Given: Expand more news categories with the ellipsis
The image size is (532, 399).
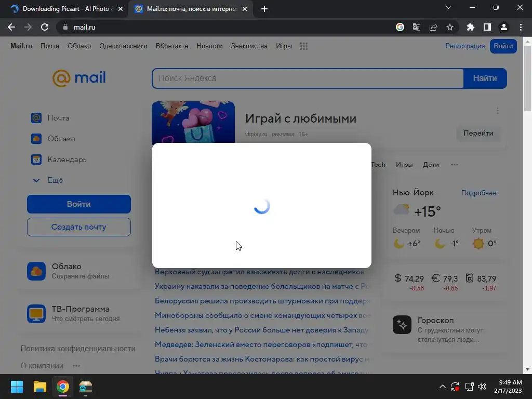Looking at the screenshot, I should click(x=455, y=165).
